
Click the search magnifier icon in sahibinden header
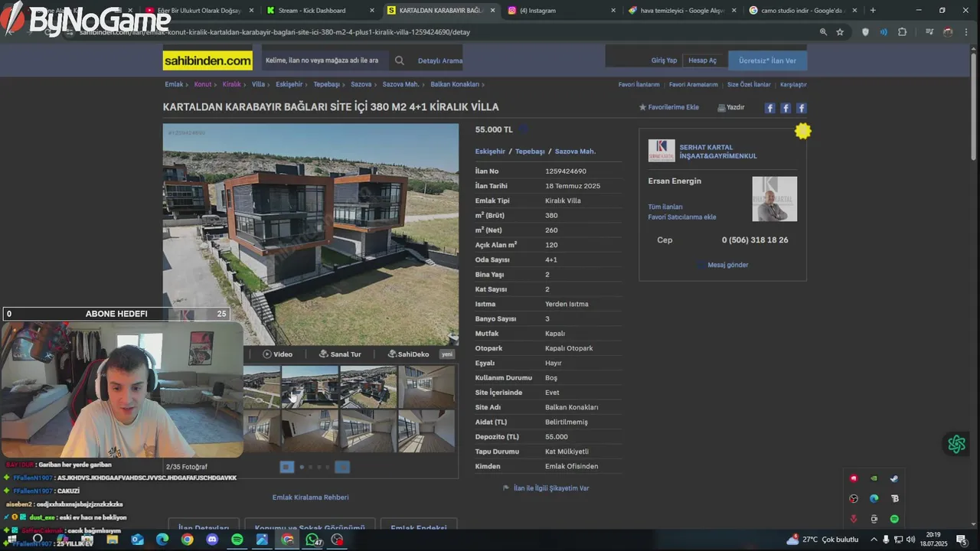click(x=400, y=60)
